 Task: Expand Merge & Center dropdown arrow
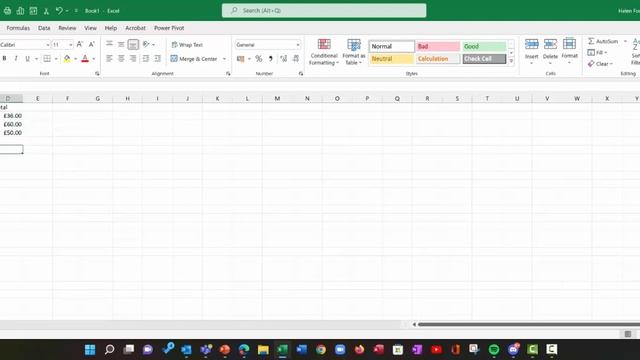click(224, 59)
